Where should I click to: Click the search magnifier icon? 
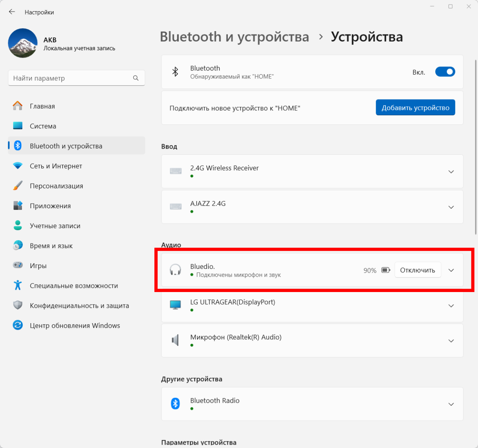click(x=136, y=78)
